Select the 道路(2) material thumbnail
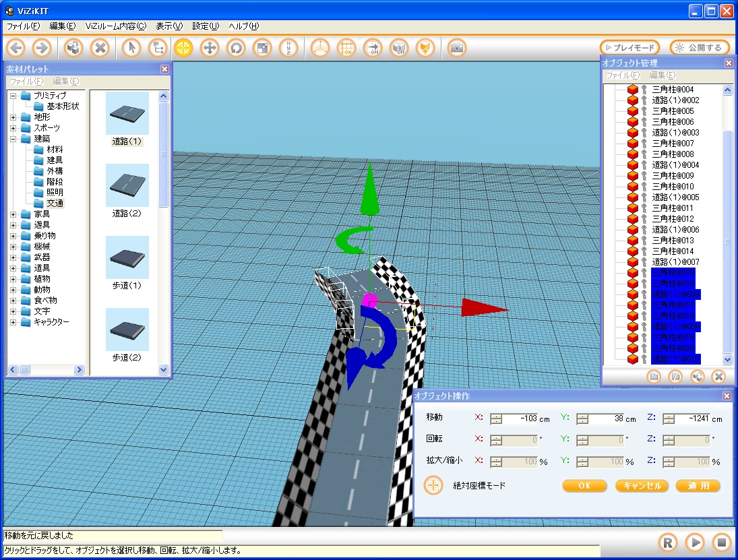Image resolution: width=738 pixels, height=560 pixels. (127, 185)
